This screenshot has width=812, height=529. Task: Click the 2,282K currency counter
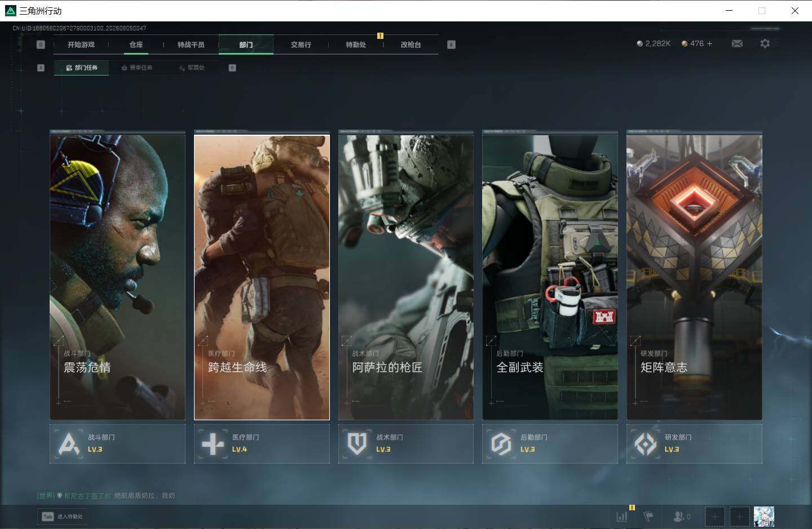click(x=654, y=43)
